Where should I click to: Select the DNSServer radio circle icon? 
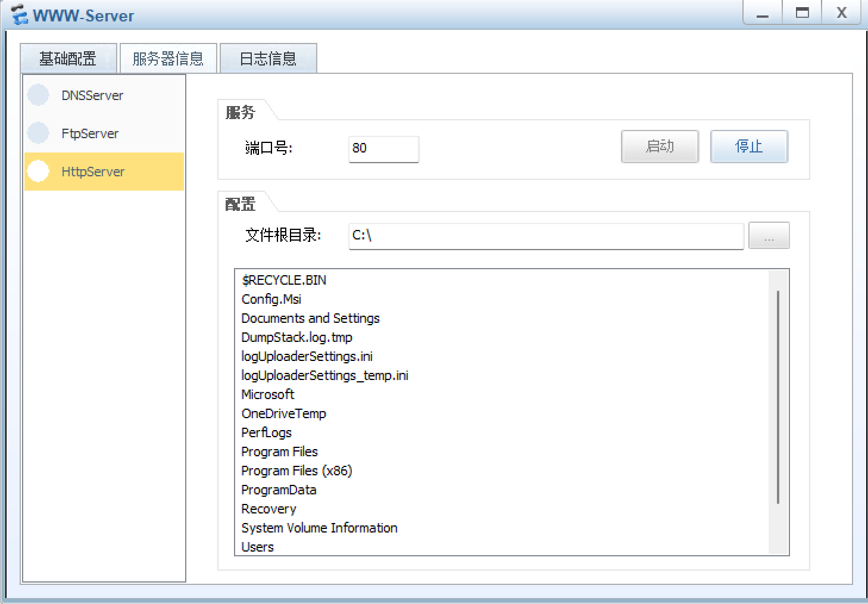click(38, 95)
